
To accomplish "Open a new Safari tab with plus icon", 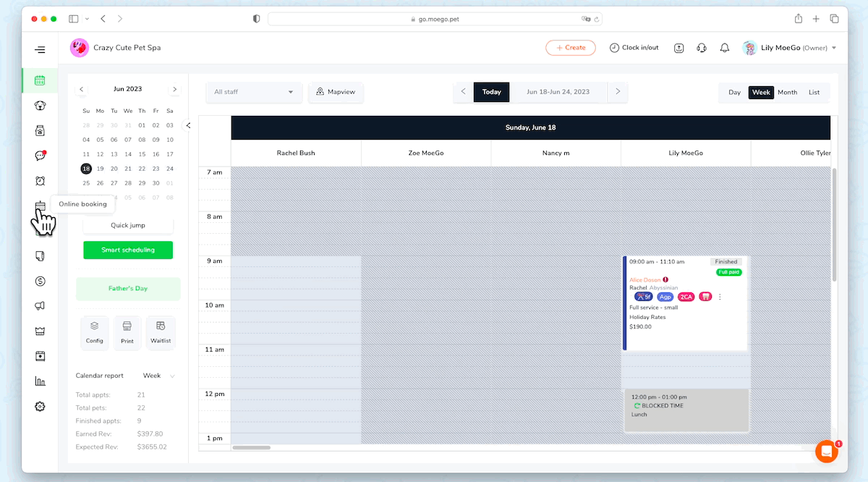I will pos(816,19).
